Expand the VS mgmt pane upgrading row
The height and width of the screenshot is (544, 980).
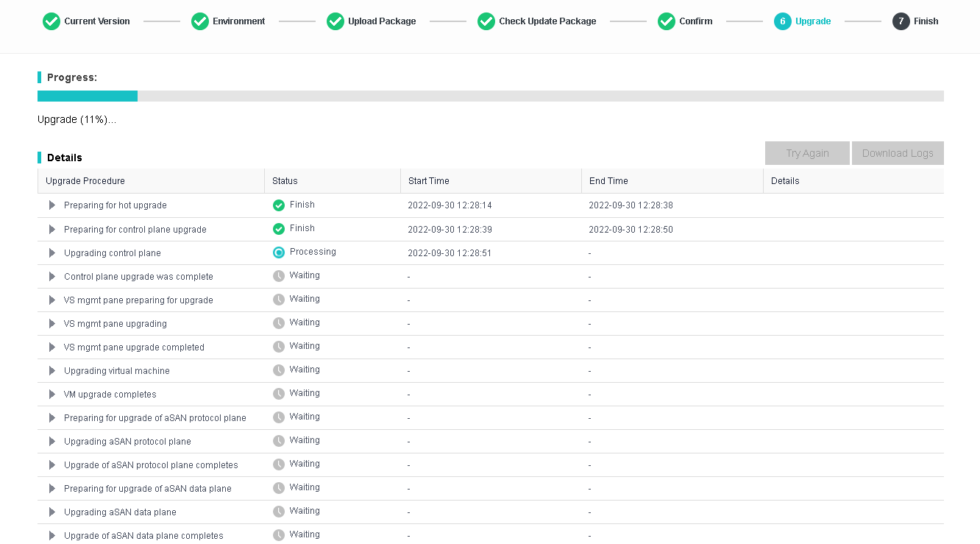52,323
